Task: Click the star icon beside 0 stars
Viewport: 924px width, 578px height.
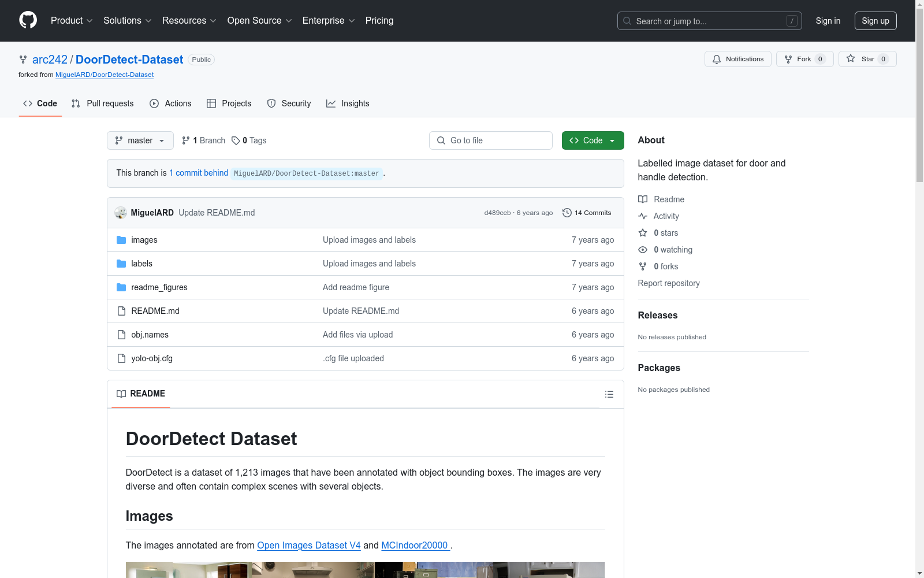Action: [x=643, y=233]
